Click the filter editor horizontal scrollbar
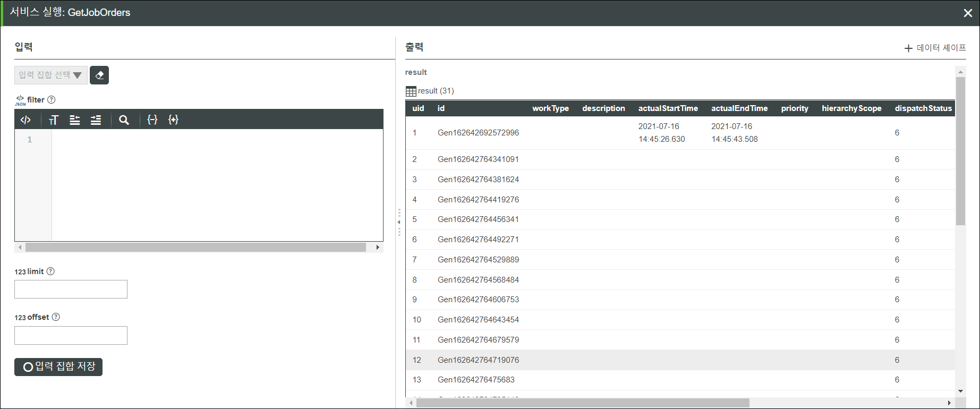980x409 pixels. pos(195,248)
